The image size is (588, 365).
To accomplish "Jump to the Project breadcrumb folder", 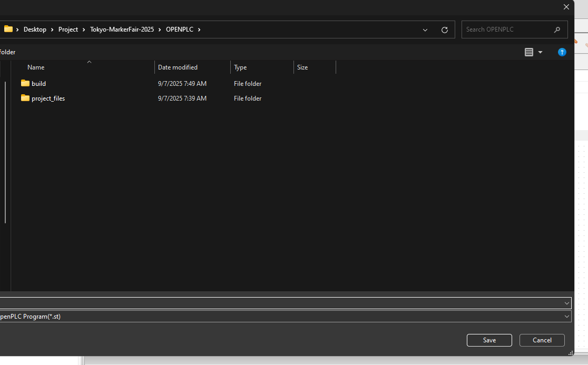I will pyautogui.click(x=68, y=29).
